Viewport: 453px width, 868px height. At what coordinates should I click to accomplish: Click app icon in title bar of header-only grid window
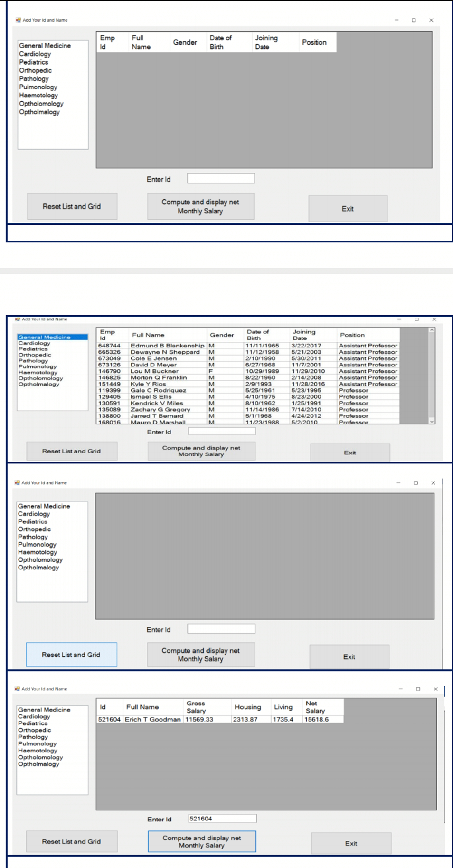pyautogui.click(x=18, y=20)
